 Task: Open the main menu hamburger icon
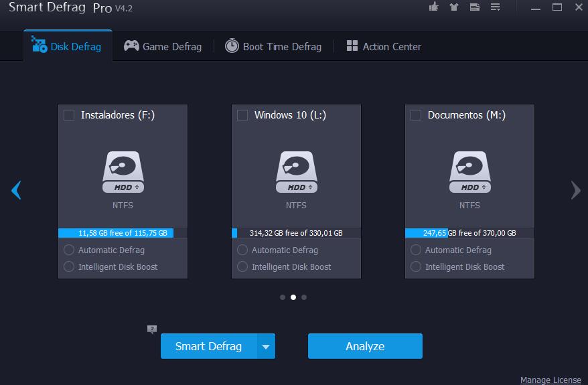pyautogui.click(x=496, y=7)
